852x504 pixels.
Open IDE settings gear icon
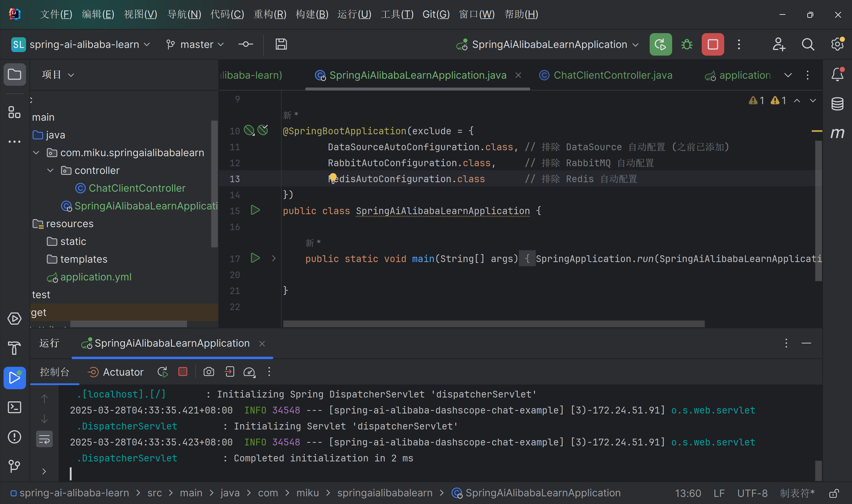[x=837, y=44]
